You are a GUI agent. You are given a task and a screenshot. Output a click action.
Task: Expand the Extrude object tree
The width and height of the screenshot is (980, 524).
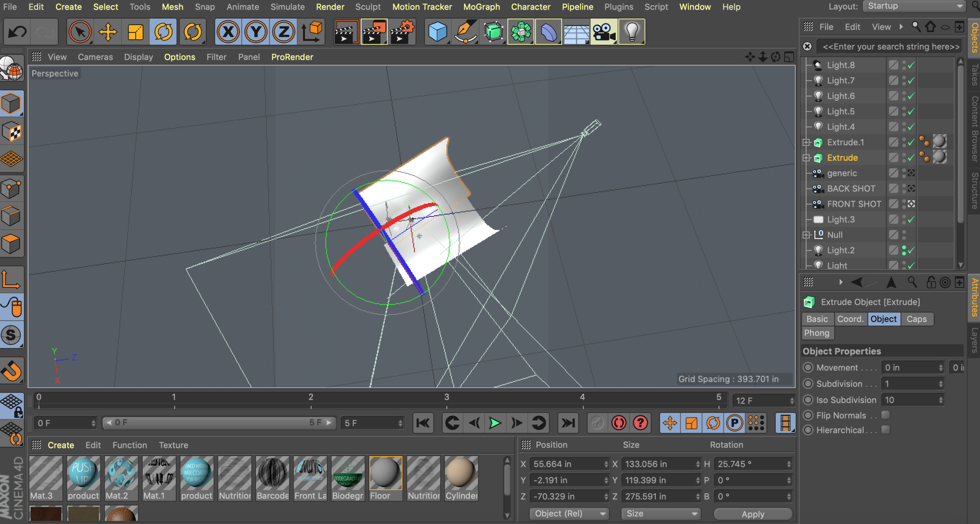tap(806, 158)
